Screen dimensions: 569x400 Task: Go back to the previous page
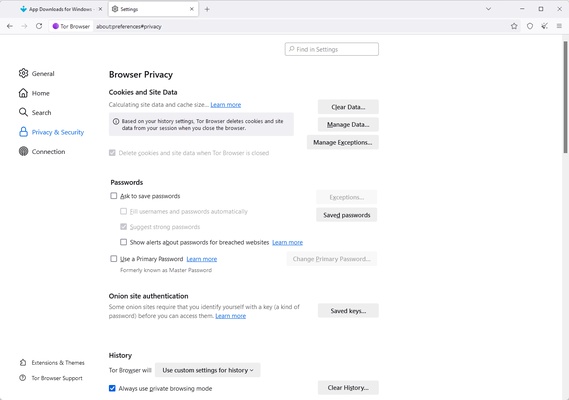pos(10,26)
